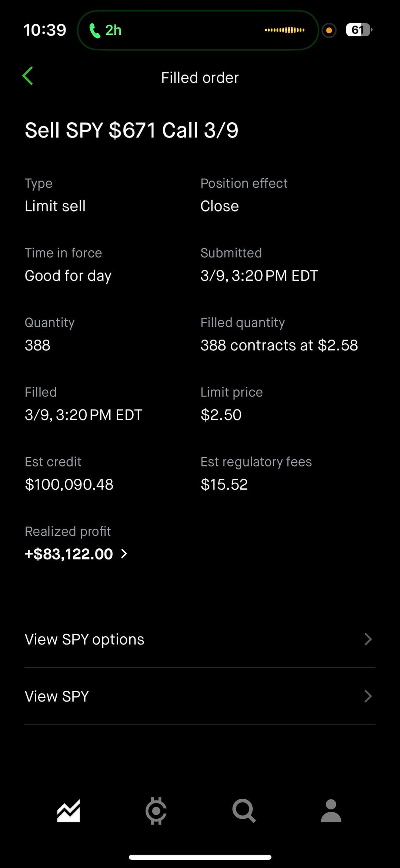Image resolution: width=400 pixels, height=868 pixels.
Task: Open the search magnifier tab
Action: click(244, 811)
